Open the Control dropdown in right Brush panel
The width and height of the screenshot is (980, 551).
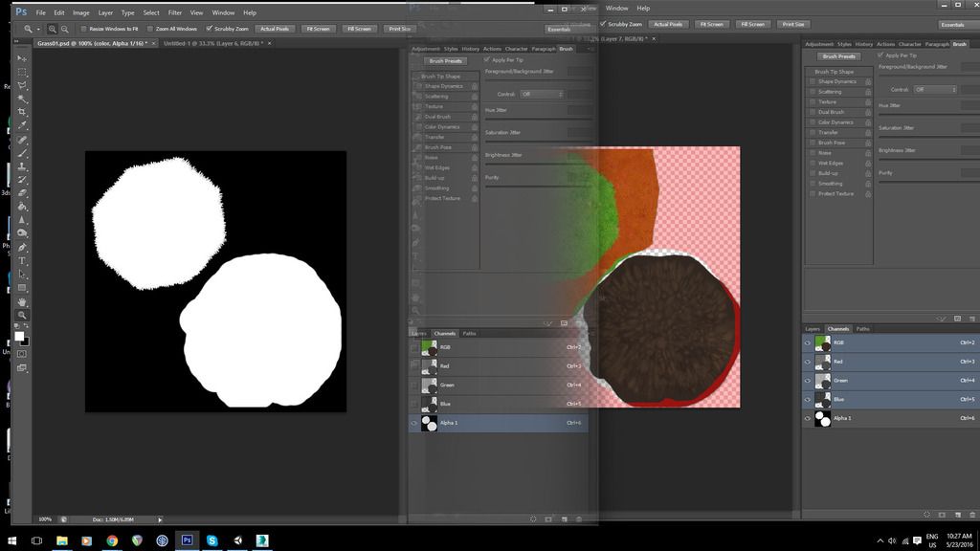(934, 89)
